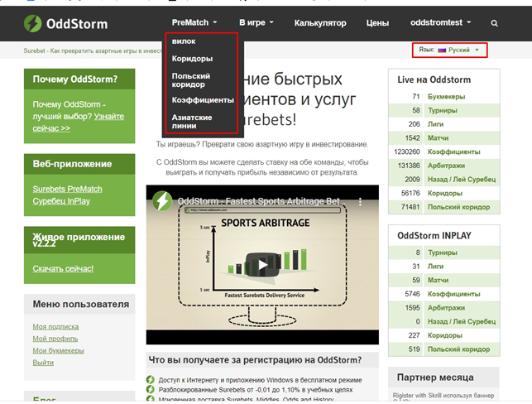Open 'Моя подписка' in user menu
532x404 pixels.
[56, 326]
